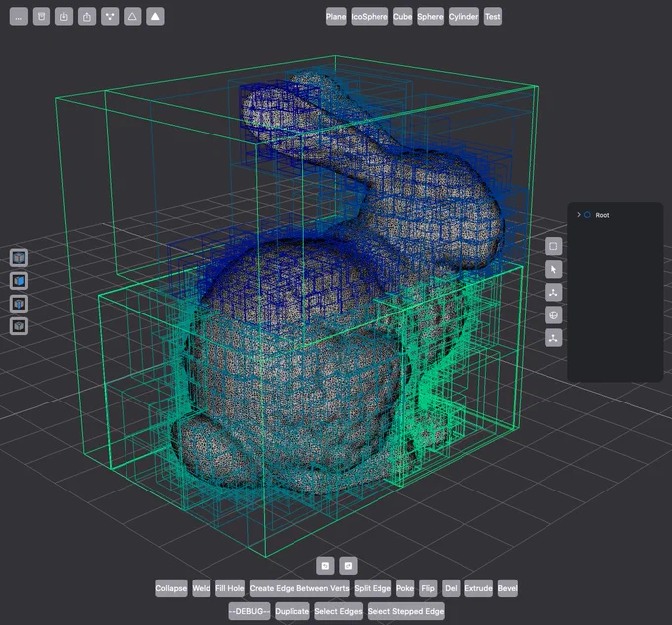Click the Fill Hole button

point(230,588)
